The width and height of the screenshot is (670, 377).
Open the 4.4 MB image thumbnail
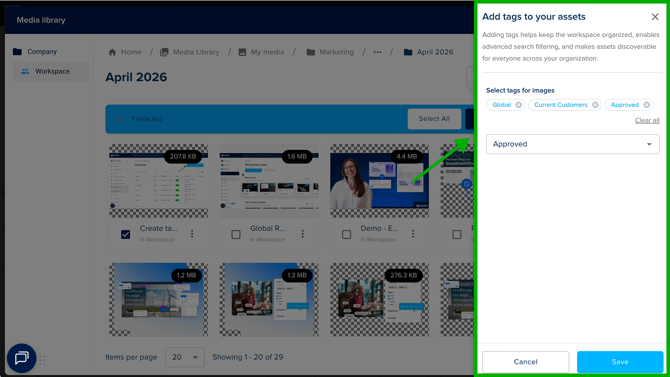(379, 181)
